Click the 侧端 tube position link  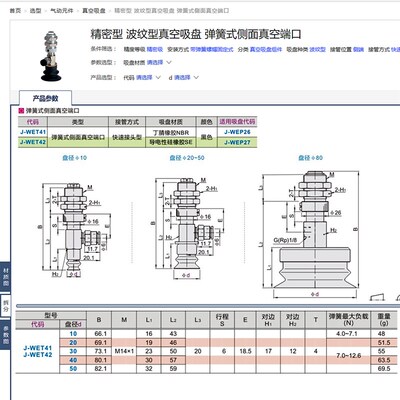[x=358, y=49]
